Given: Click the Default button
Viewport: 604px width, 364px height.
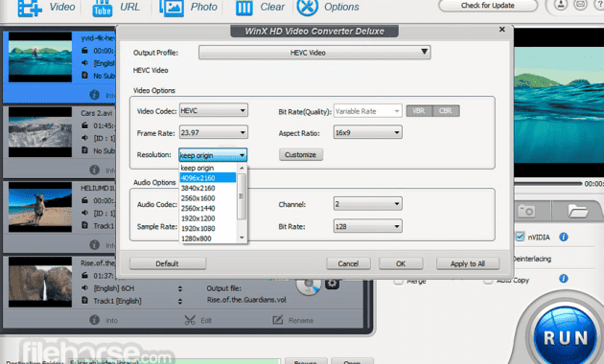Looking at the screenshot, I should coord(168,263).
